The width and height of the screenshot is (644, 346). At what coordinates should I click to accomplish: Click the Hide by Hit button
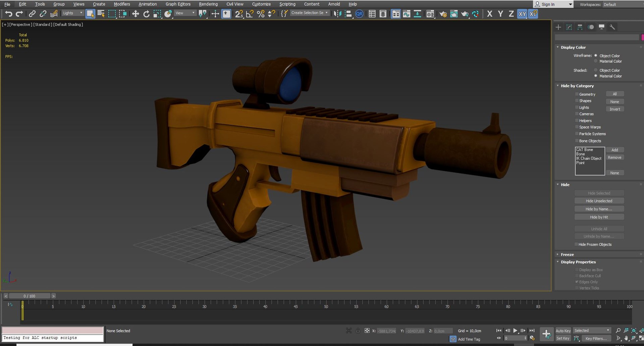(599, 217)
